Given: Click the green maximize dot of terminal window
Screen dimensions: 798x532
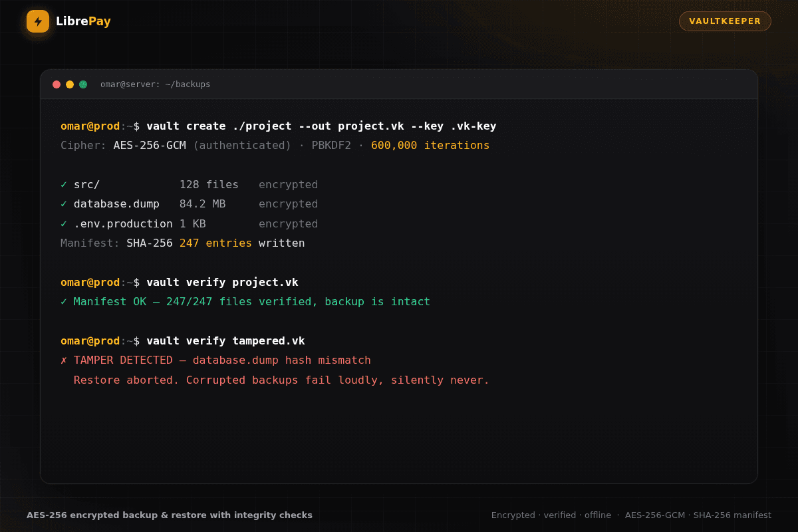Looking at the screenshot, I should (x=83, y=84).
